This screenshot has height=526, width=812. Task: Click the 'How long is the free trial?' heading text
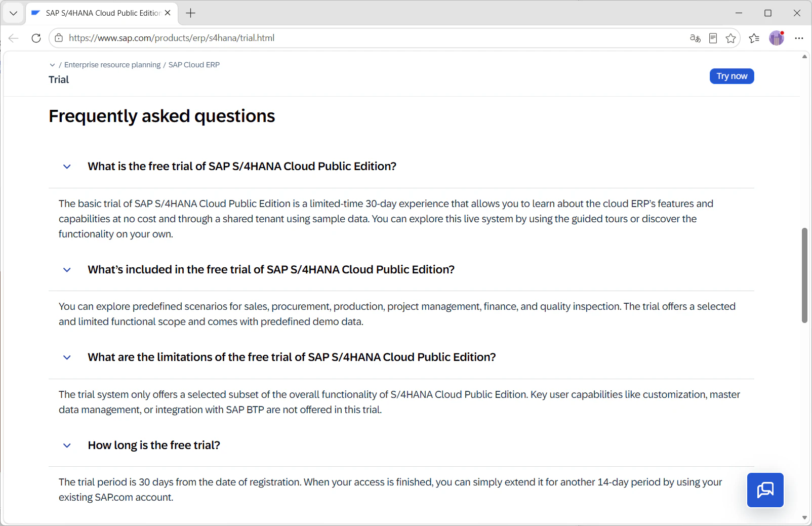tap(154, 446)
